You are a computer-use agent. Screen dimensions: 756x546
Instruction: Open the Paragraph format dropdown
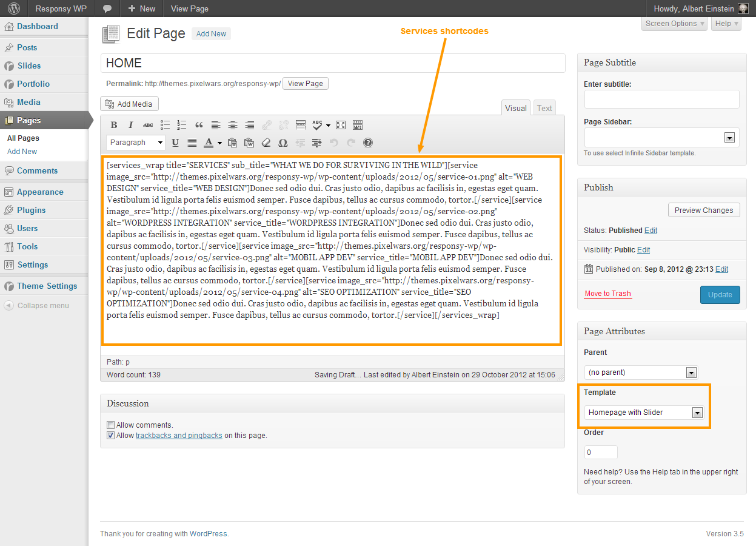[x=136, y=143]
